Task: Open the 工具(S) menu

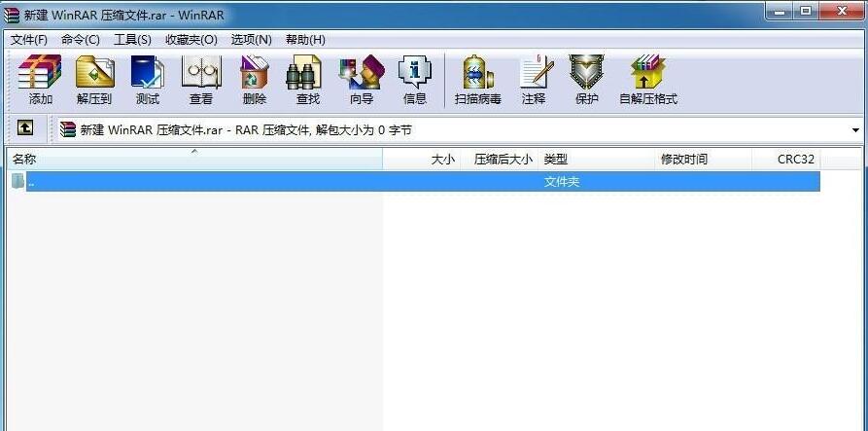Action: coord(132,40)
